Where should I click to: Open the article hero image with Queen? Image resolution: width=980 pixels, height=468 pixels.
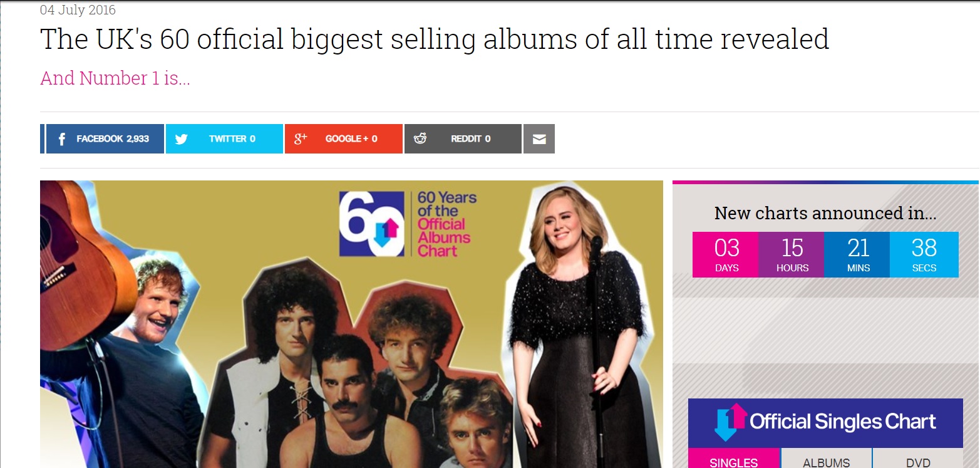pos(351,324)
